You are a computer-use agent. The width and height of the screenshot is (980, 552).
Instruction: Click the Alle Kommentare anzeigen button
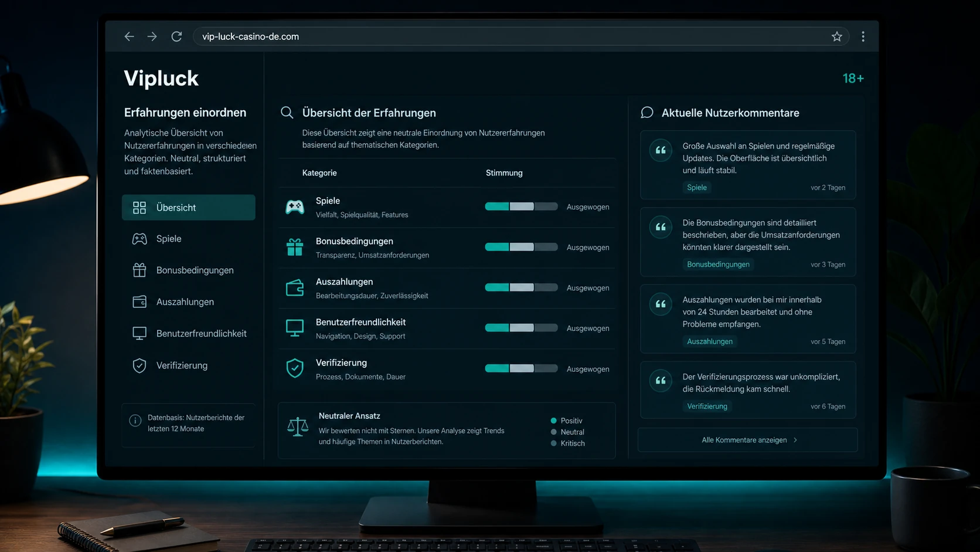click(x=748, y=440)
